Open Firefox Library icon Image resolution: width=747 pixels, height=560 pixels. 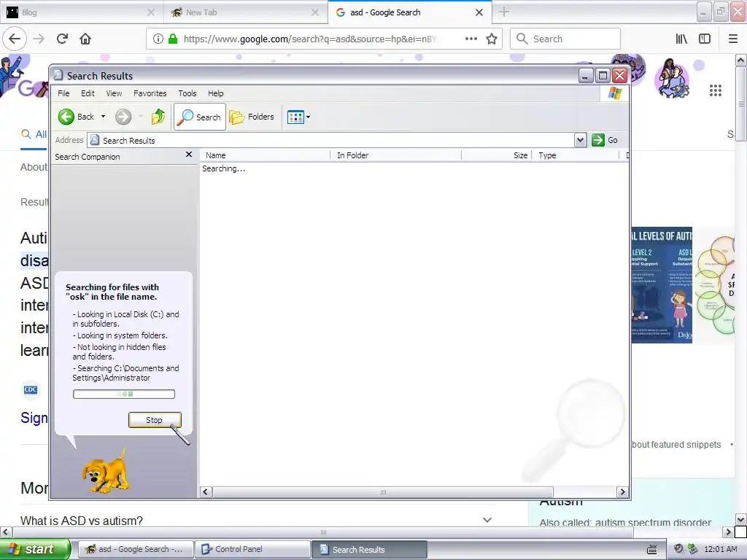point(681,39)
